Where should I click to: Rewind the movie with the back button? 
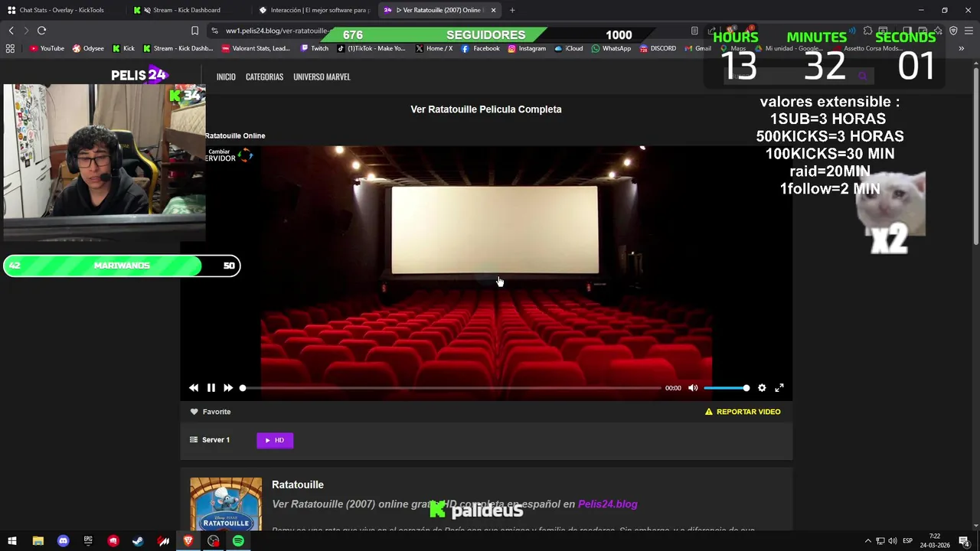pos(194,388)
